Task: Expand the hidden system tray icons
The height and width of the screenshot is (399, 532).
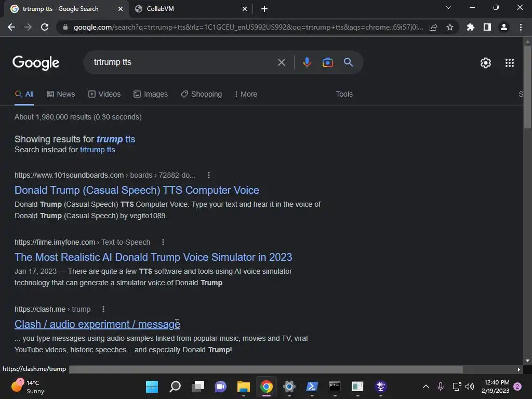Action: [x=426, y=387]
